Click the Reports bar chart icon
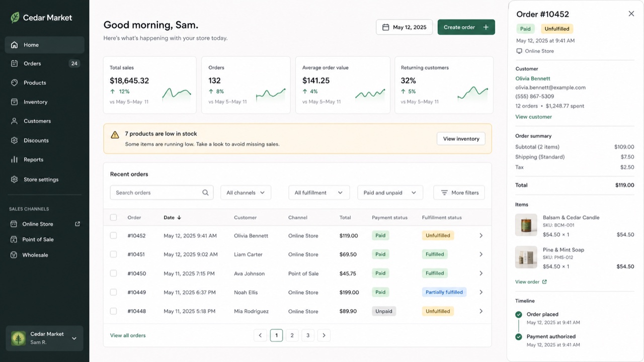 (14, 159)
